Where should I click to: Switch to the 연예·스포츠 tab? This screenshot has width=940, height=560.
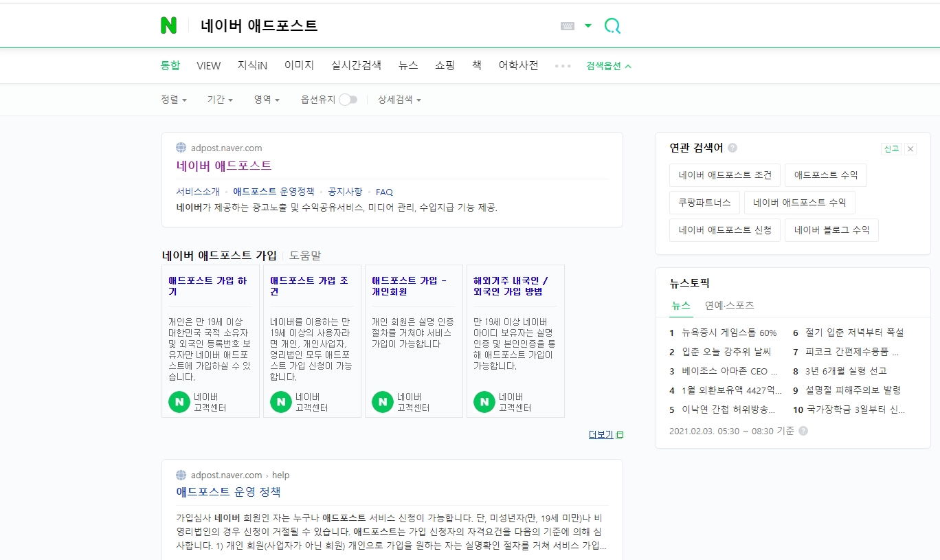click(729, 306)
